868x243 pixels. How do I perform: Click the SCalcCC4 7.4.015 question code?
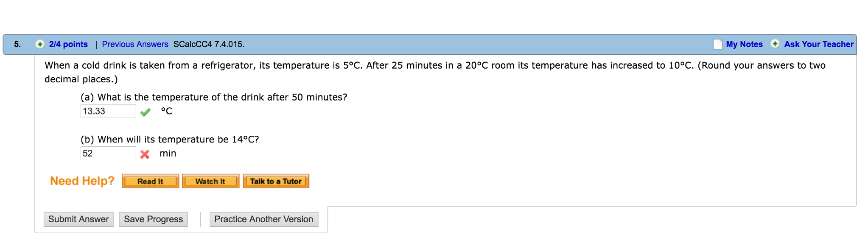pos(209,45)
